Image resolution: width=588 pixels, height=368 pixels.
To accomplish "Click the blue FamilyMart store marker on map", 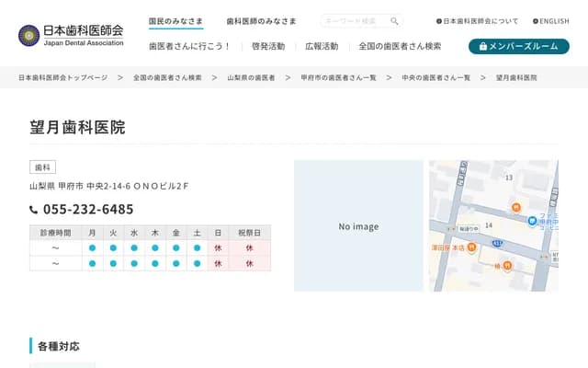I will click(x=533, y=220).
